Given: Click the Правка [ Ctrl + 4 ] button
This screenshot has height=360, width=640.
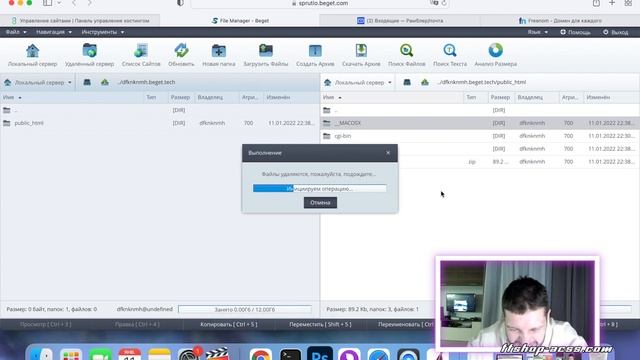Looking at the screenshot, I should coord(137,324).
